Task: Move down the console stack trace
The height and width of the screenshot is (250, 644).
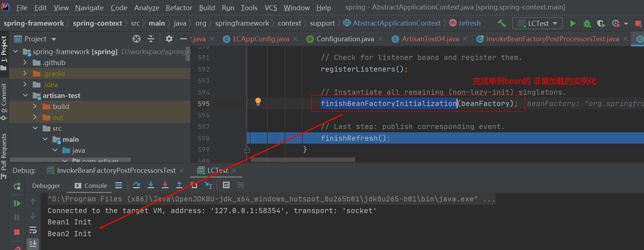Action: coord(33,216)
